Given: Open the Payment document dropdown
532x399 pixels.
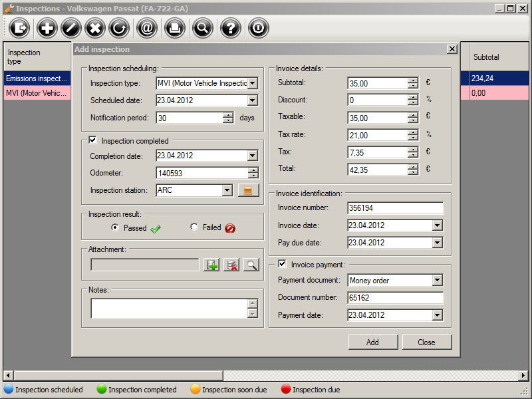Looking at the screenshot, I should 437,281.
